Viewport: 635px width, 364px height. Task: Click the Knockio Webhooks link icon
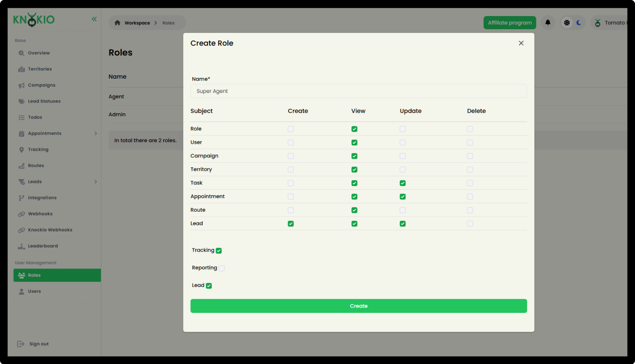(x=21, y=230)
